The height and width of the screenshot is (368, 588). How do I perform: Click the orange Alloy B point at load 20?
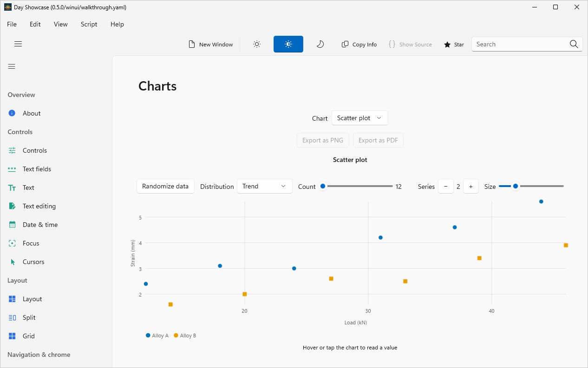pyautogui.click(x=245, y=294)
